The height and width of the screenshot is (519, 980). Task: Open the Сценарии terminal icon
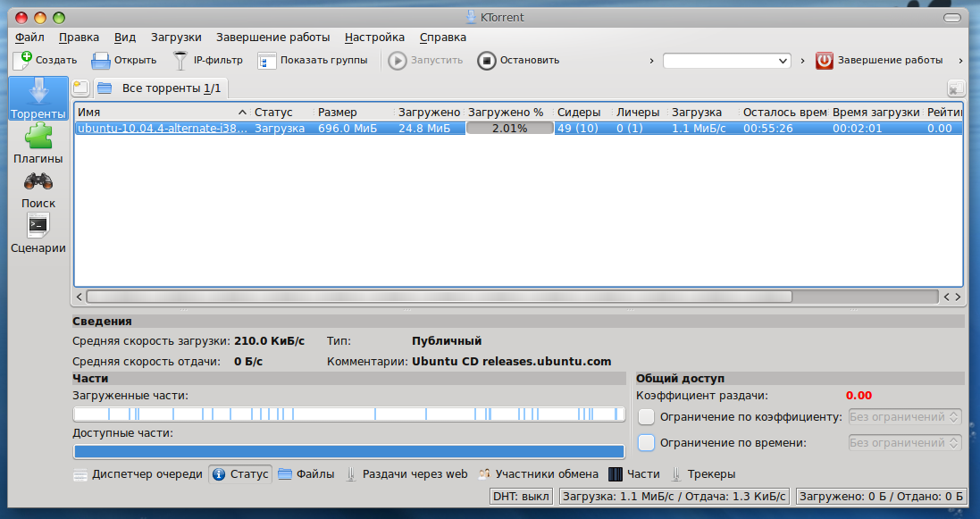point(38,225)
